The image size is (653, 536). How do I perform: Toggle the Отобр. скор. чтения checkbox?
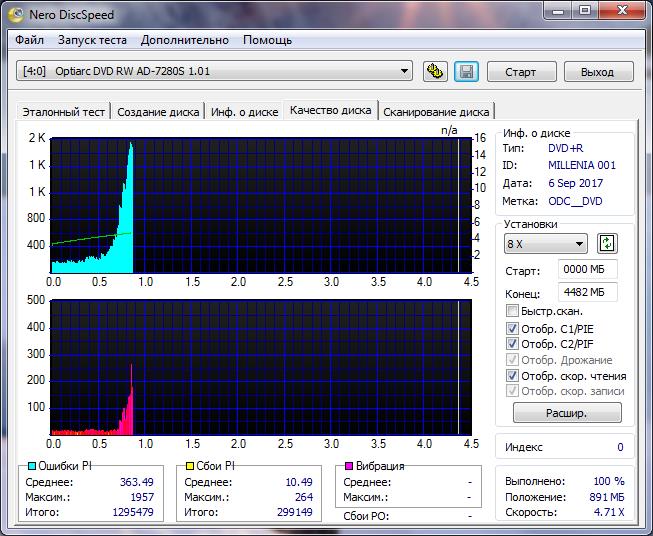pyautogui.click(x=513, y=376)
